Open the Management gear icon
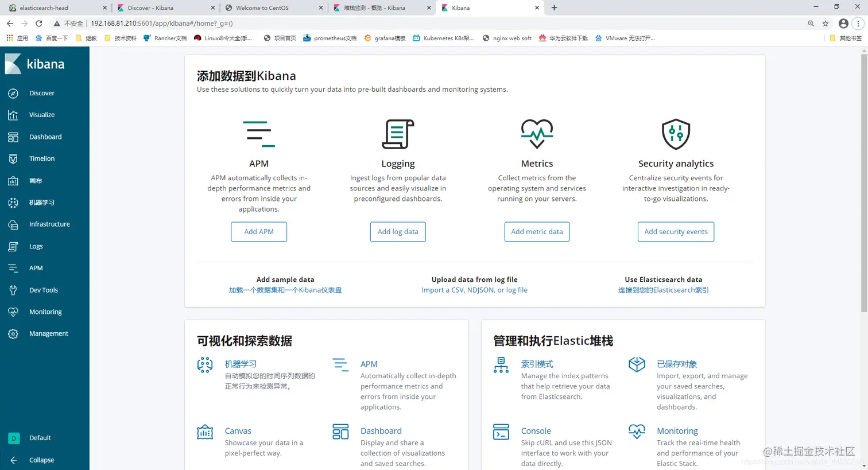Screen dimensions: 868x470 pos(13,334)
